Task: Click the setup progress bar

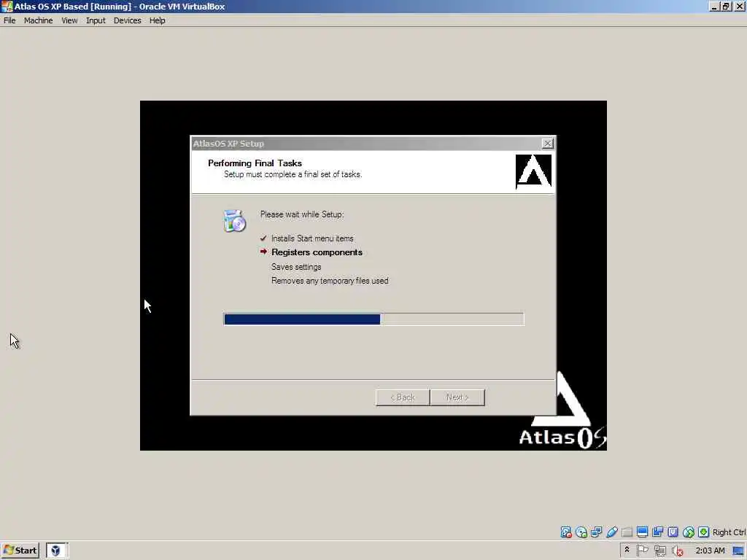Action: tap(373, 319)
